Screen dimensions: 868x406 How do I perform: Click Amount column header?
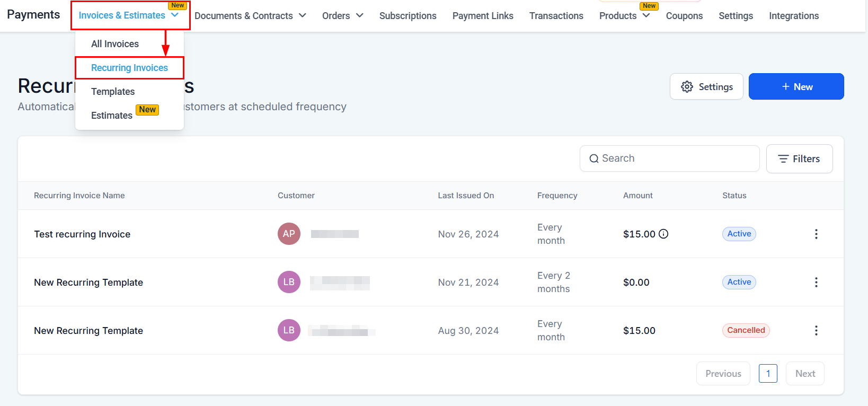pos(638,196)
